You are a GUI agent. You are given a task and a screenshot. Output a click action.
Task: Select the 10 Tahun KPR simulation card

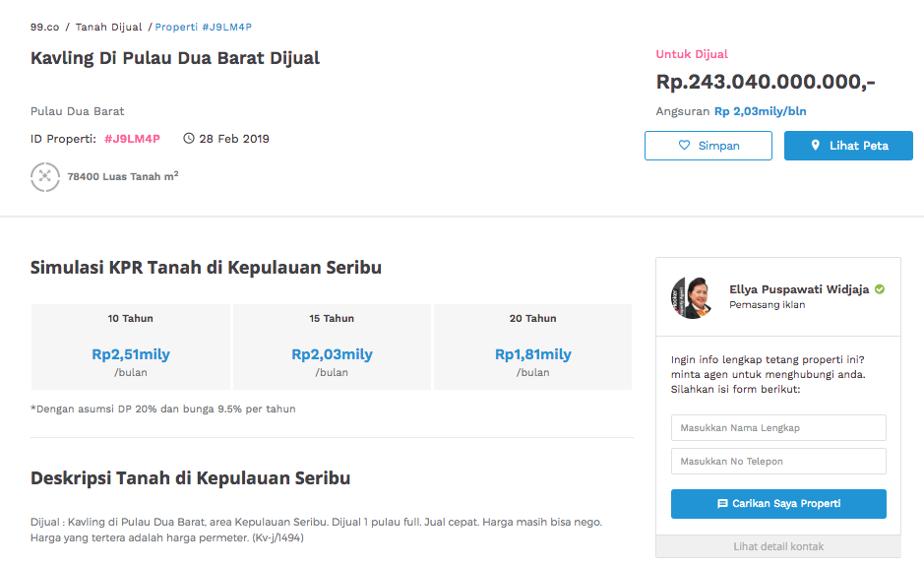click(x=130, y=346)
